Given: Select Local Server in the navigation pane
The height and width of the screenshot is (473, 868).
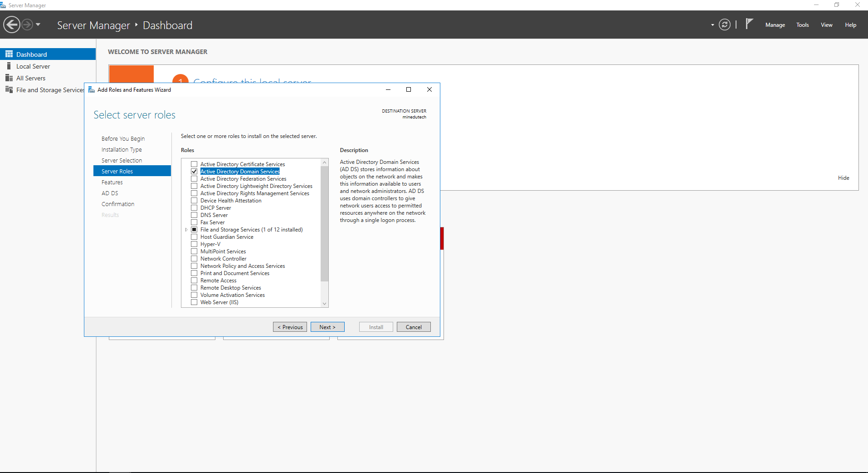Looking at the screenshot, I should tap(33, 66).
